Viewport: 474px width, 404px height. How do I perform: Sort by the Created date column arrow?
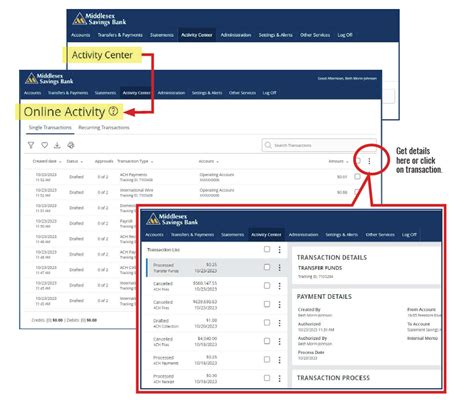pos(60,162)
